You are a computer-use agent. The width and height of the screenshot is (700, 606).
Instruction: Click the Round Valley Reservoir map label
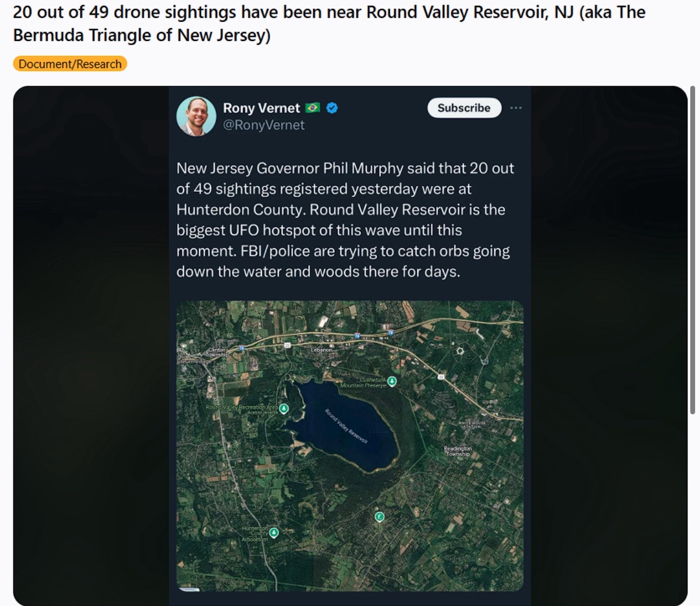(346, 426)
